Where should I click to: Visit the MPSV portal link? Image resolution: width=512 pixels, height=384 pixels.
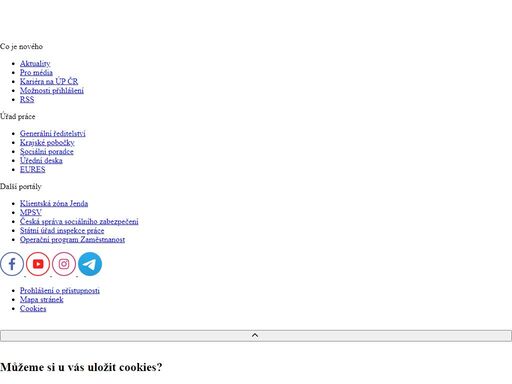pos(31,212)
